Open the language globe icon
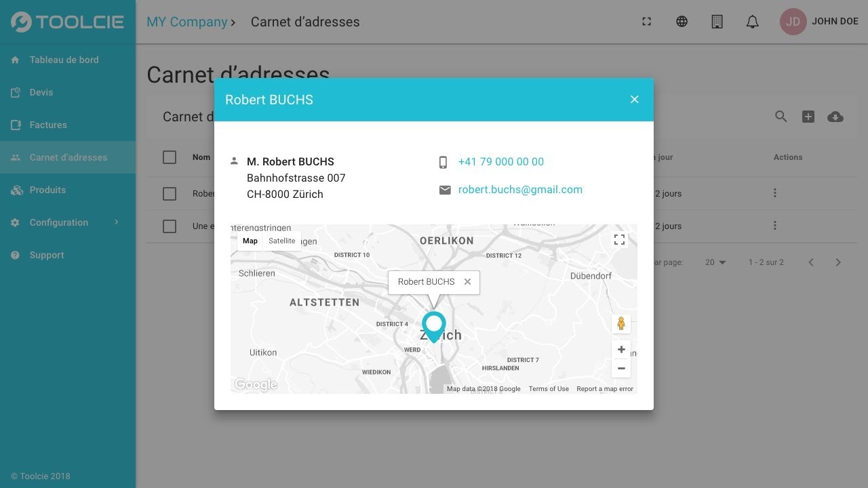The width and height of the screenshot is (868, 488). click(682, 22)
